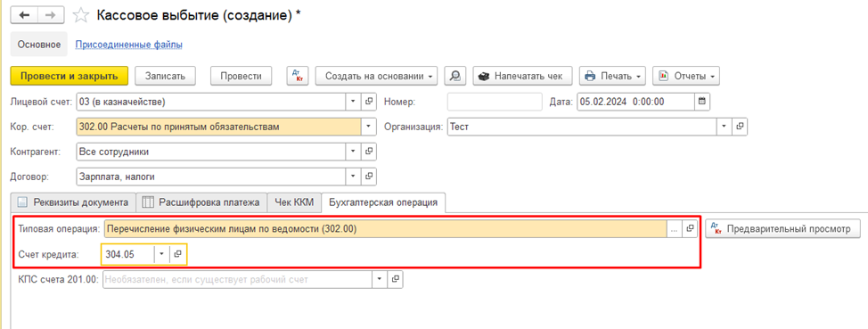The image size is (868, 329).
Task: Expand Договор dropdown list
Action: 354,177
